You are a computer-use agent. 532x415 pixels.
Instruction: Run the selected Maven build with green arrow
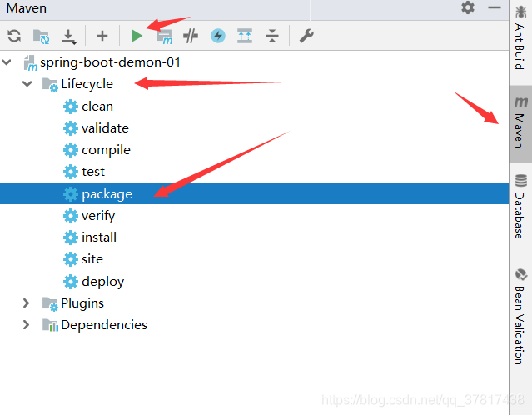pos(137,36)
